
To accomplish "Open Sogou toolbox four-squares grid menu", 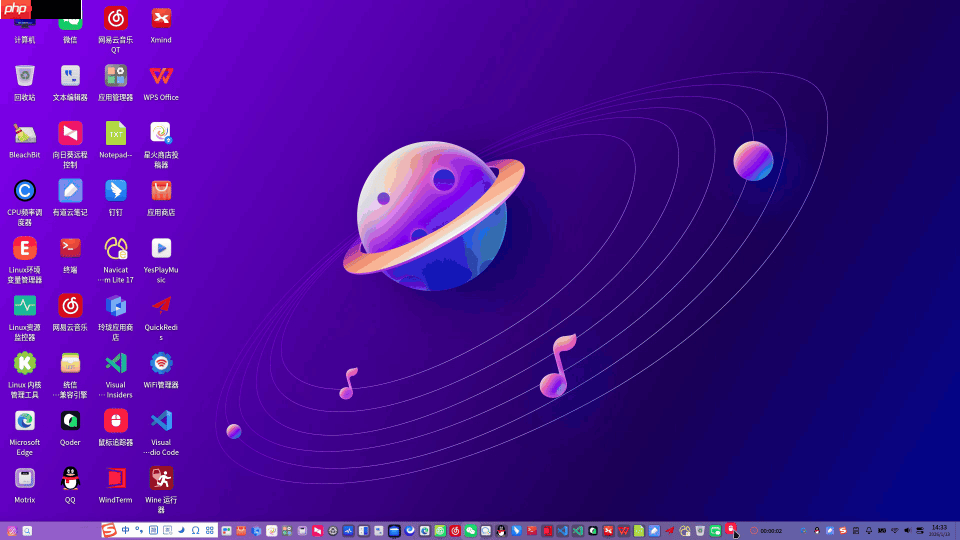I will pos(209,530).
